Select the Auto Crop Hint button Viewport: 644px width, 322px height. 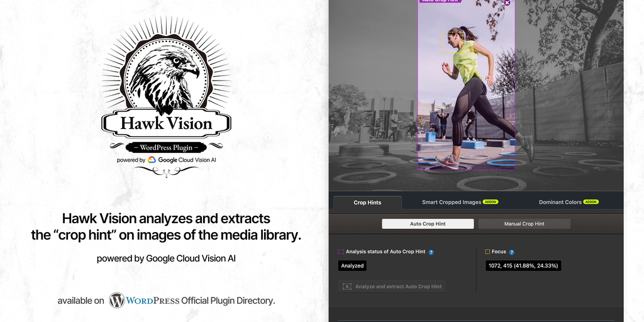tap(428, 224)
